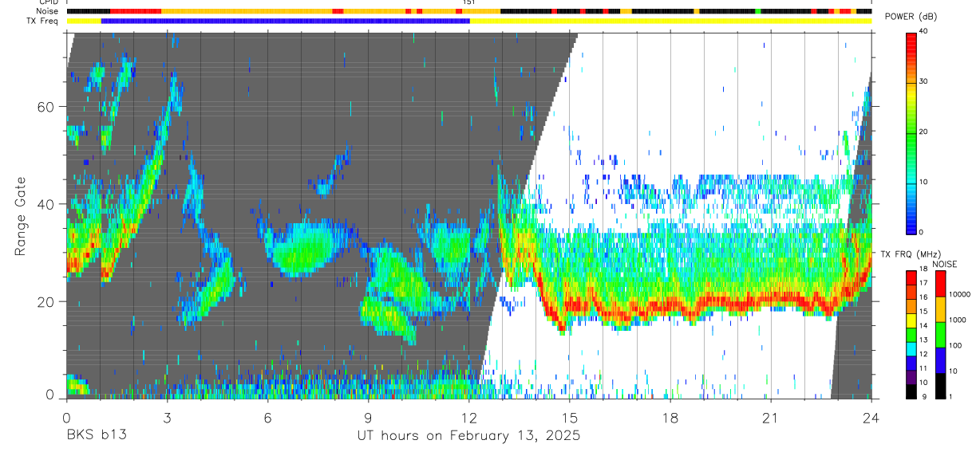Click the 40 tick label on the Range Gate axis
Image resolution: width=980 pixels, height=452 pixels.
point(46,204)
